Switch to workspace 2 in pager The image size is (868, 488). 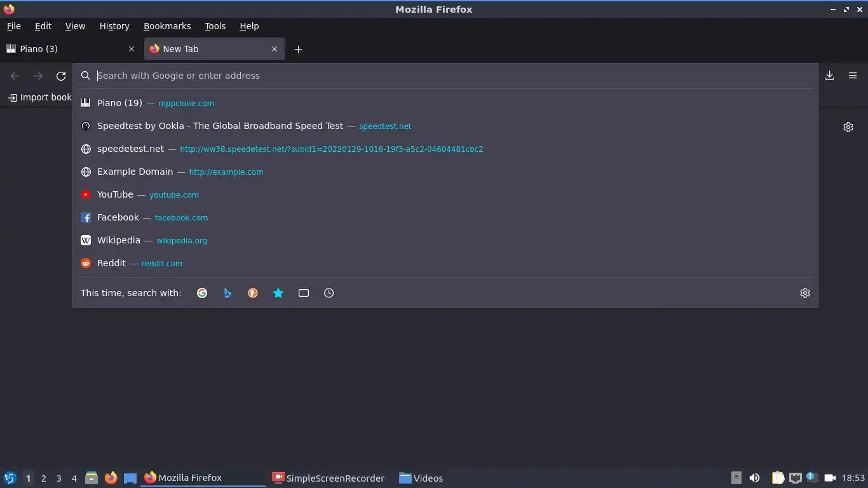43,478
